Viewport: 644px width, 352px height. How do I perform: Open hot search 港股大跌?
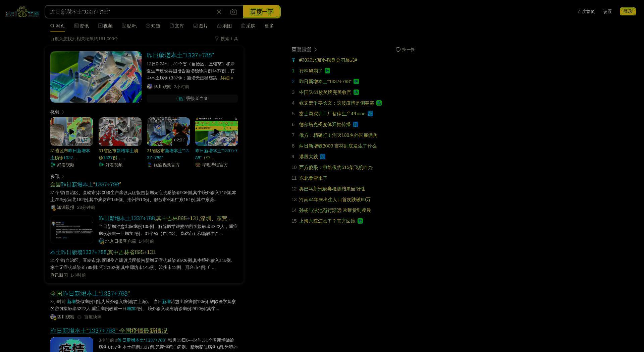(x=308, y=157)
